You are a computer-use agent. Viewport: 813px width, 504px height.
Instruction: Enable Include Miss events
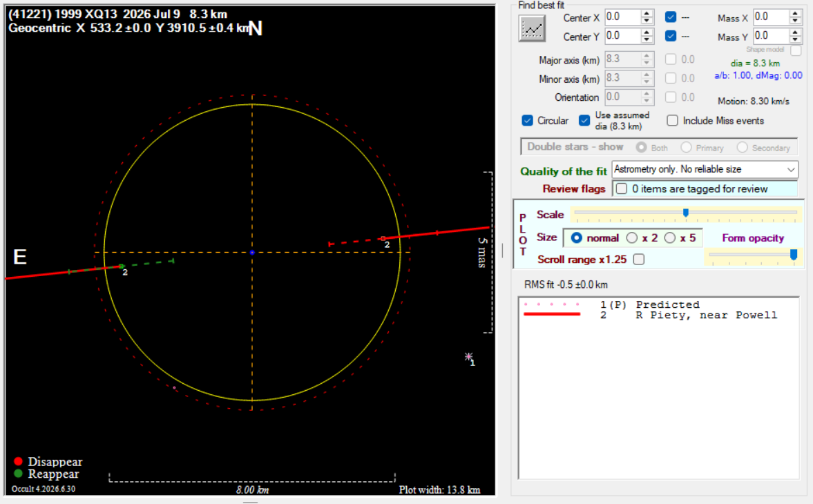click(672, 120)
